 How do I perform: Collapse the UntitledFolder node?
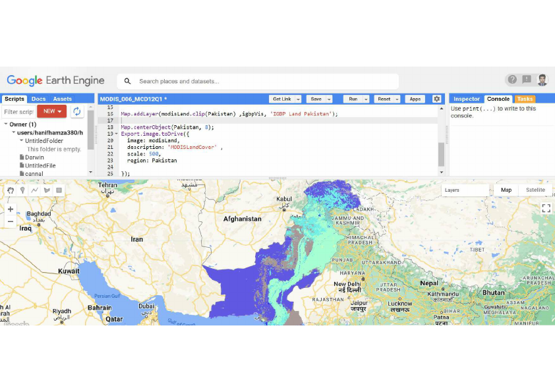[21, 140]
